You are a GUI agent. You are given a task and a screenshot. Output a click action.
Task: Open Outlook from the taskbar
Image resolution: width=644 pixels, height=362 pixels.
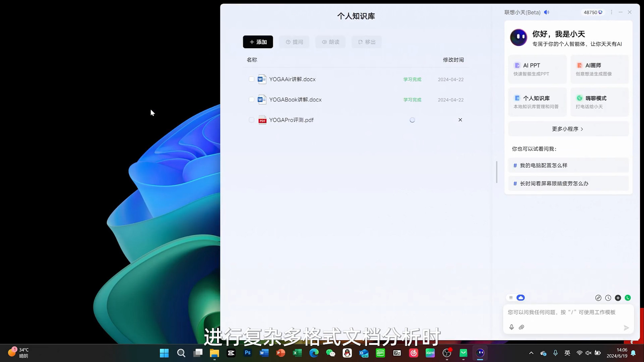364,353
